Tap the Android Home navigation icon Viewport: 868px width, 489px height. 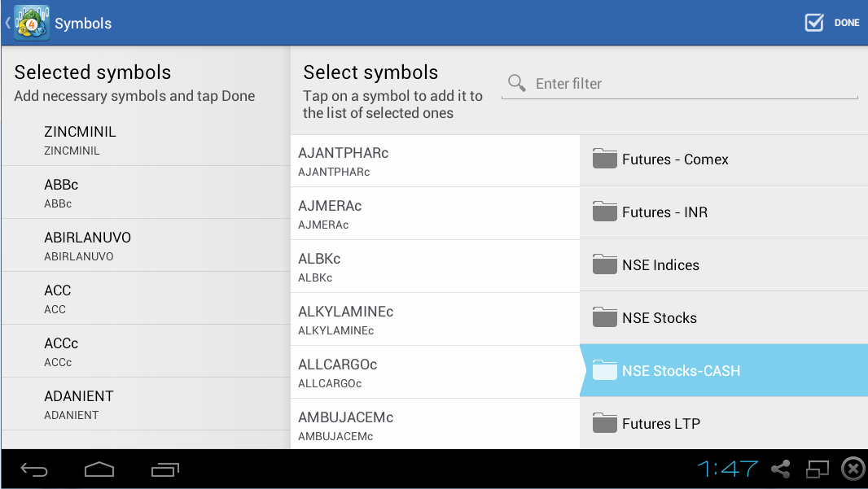coord(99,469)
